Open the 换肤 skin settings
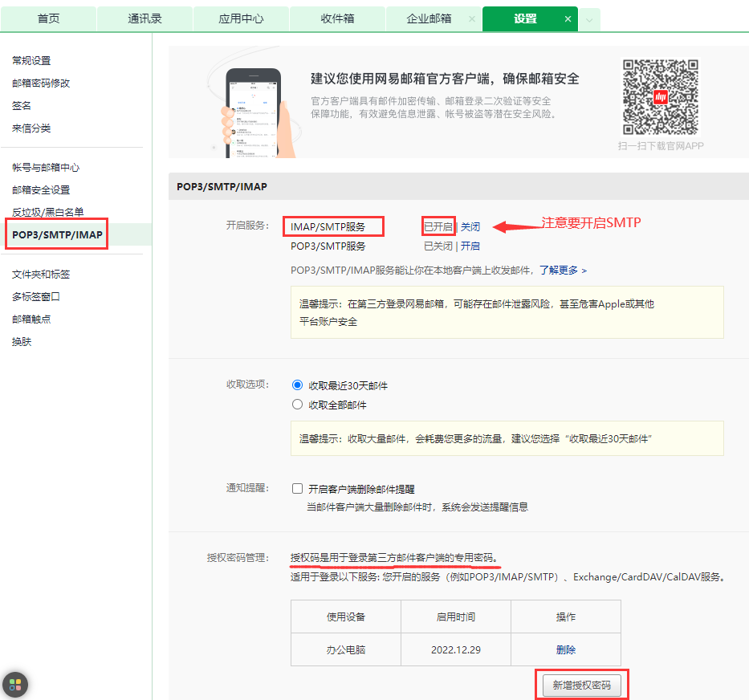 pos(26,341)
